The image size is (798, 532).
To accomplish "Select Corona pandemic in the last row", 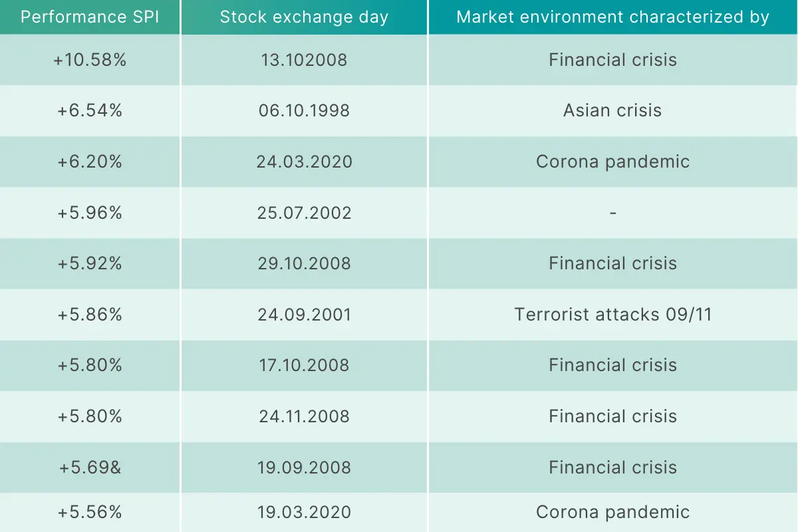I will tap(612, 512).
